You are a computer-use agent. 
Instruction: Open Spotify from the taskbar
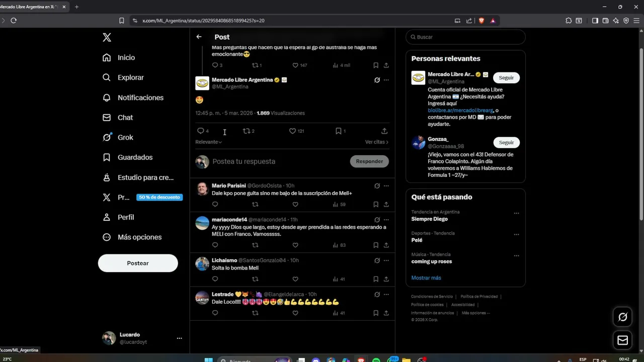pos(376,360)
